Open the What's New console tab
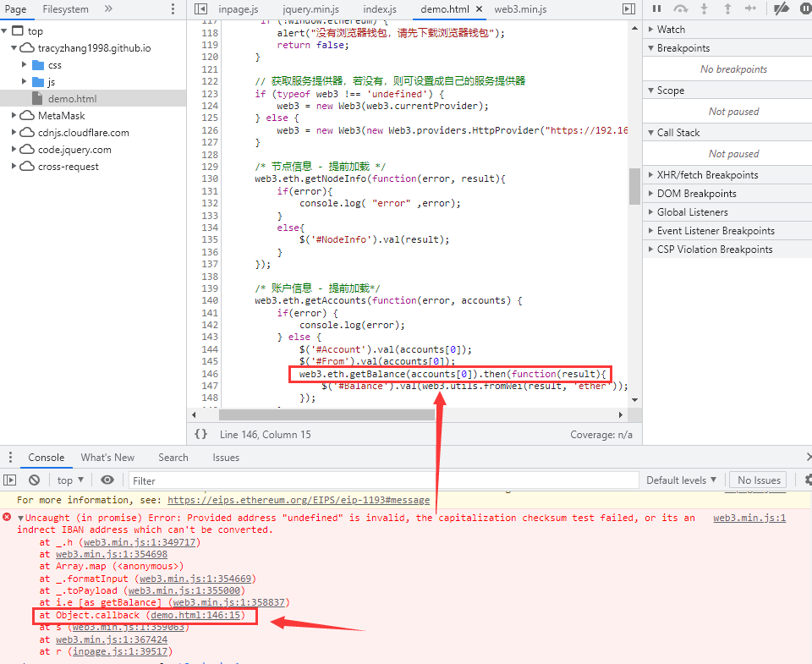The width and height of the screenshot is (812, 664). pyautogui.click(x=107, y=457)
